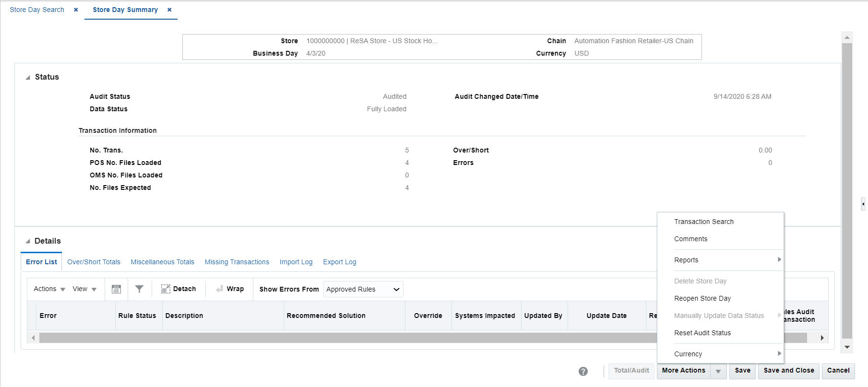868x387 pixels.
Task: Click Save and Close button
Action: click(x=789, y=371)
